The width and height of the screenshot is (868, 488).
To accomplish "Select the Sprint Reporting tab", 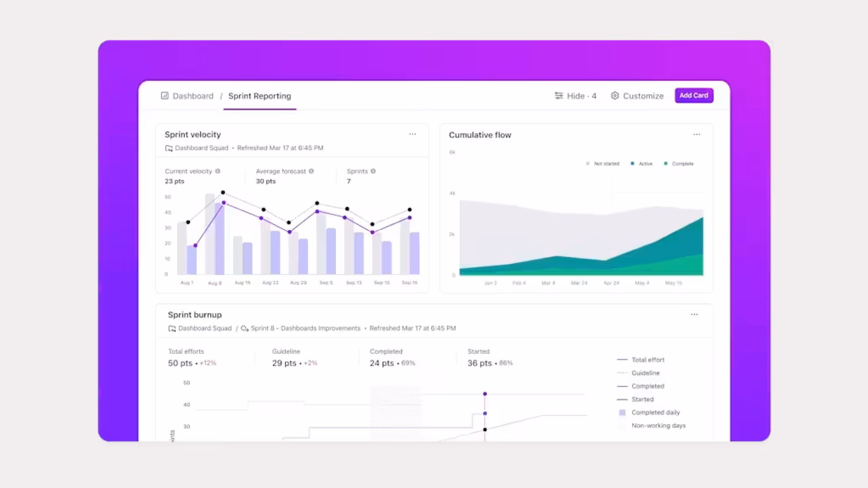I will coord(259,96).
